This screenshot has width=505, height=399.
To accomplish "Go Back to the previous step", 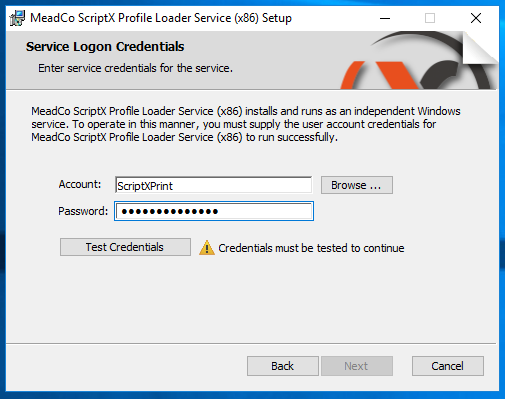I will pos(283,366).
